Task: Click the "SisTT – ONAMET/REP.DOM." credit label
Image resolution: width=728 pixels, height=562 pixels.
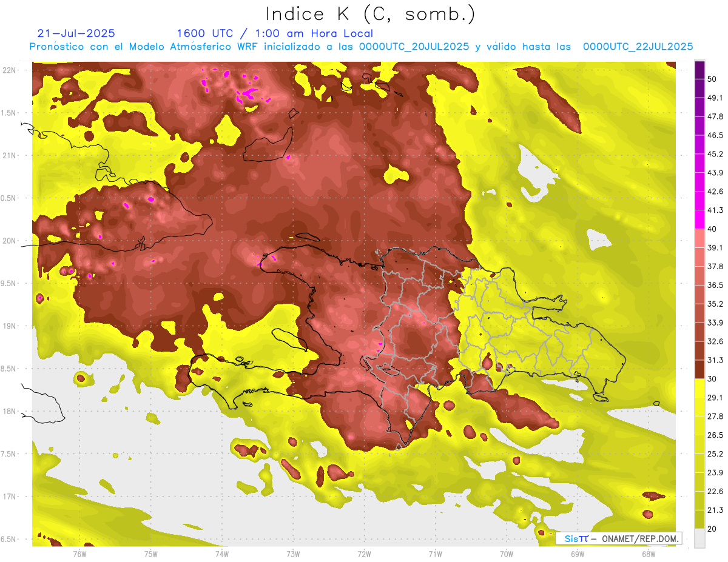Action: coord(618,538)
